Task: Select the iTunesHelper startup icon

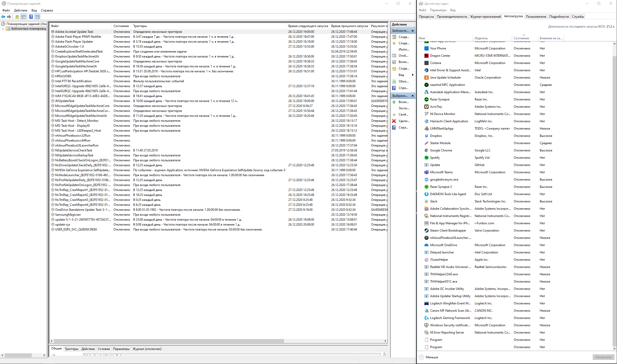Action: 426,260
